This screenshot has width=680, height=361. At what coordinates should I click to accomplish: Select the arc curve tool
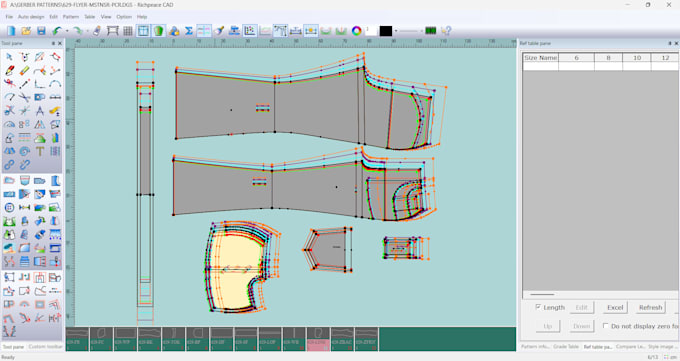55,84
